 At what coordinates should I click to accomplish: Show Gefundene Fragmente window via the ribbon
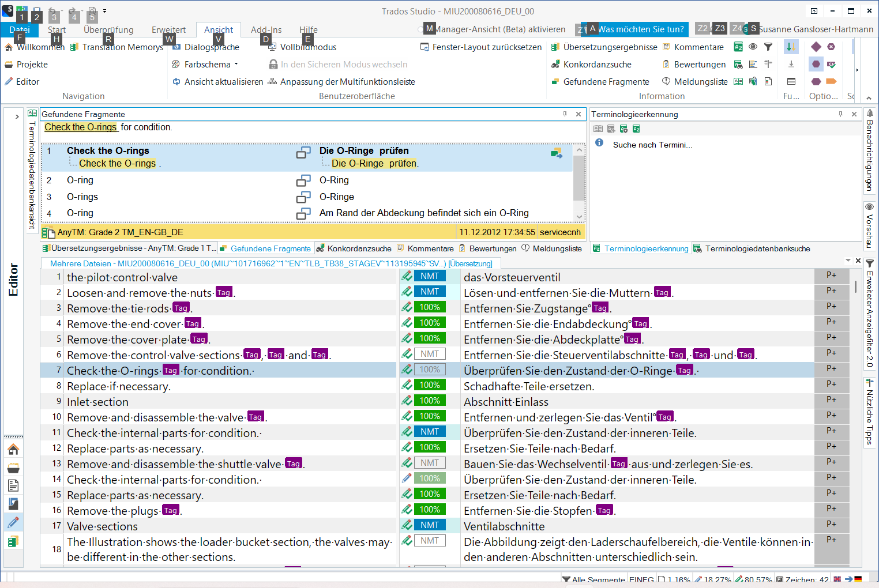[600, 82]
